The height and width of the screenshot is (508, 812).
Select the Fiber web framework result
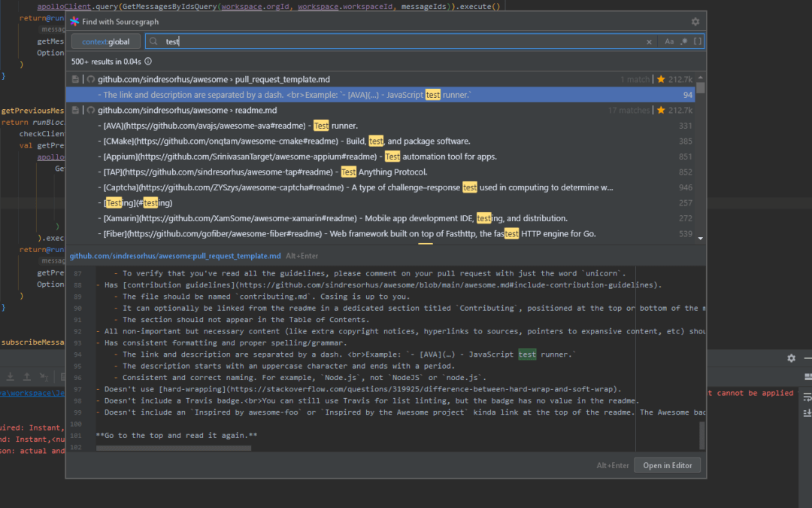pyautogui.click(x=380, y=234)
